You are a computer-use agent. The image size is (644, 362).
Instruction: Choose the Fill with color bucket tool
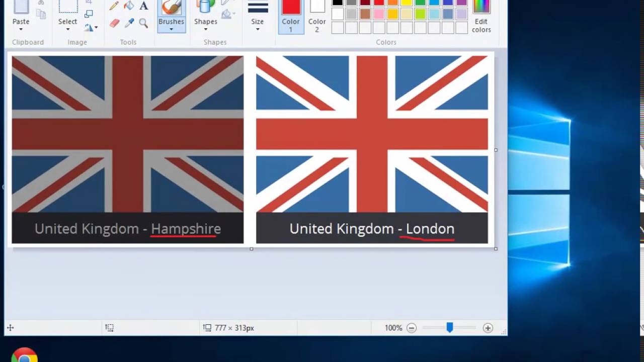point(129,6)
